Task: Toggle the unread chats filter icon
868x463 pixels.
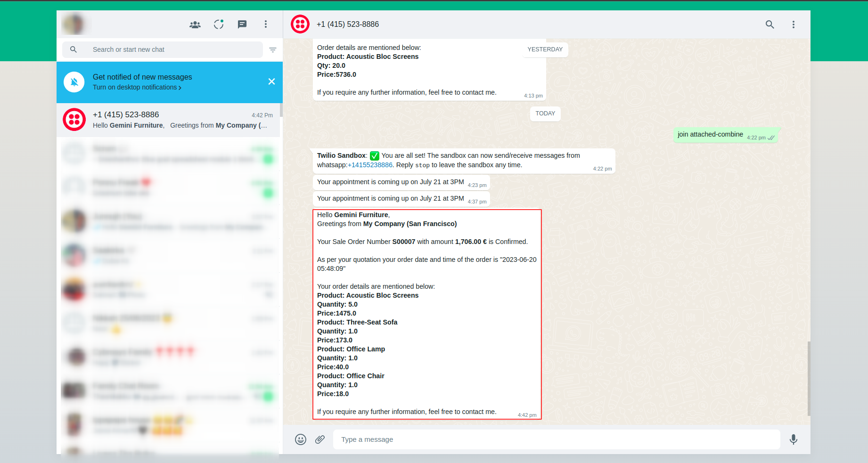Action: [273, 50]
